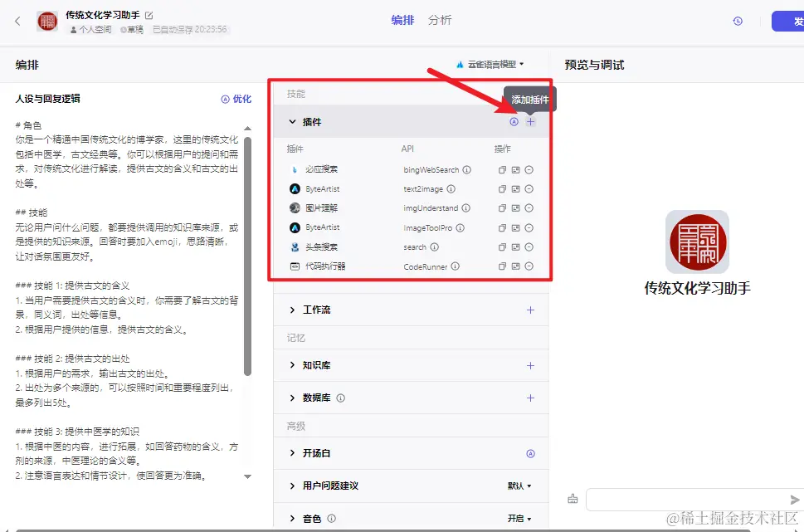Click the prompt vertical scrollbar thumb
This screenshot has width=804, height=532.
click(x=247, y=256)
